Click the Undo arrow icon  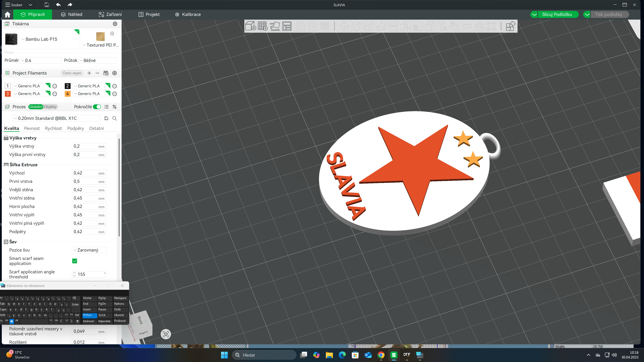pyautogui.click(x=58, y=5)
